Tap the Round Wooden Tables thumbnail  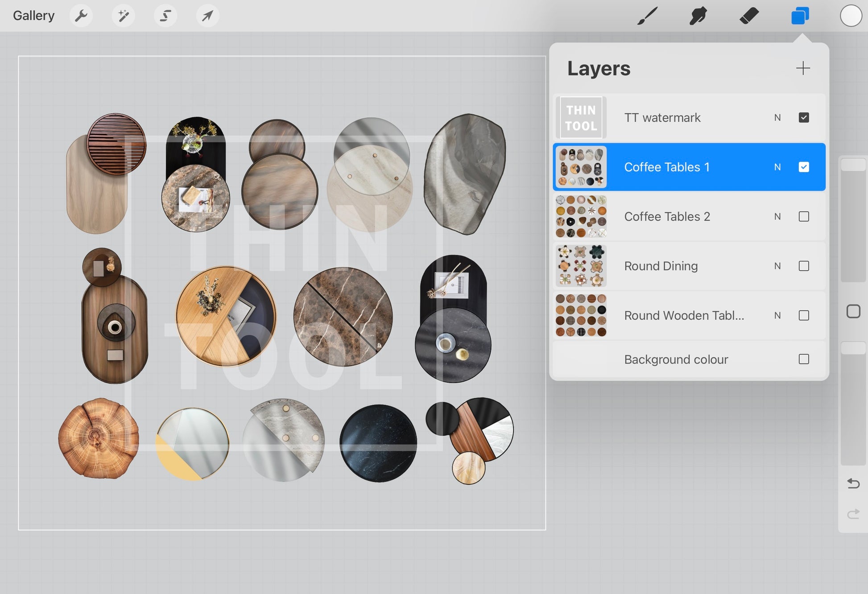pos(581,316)
